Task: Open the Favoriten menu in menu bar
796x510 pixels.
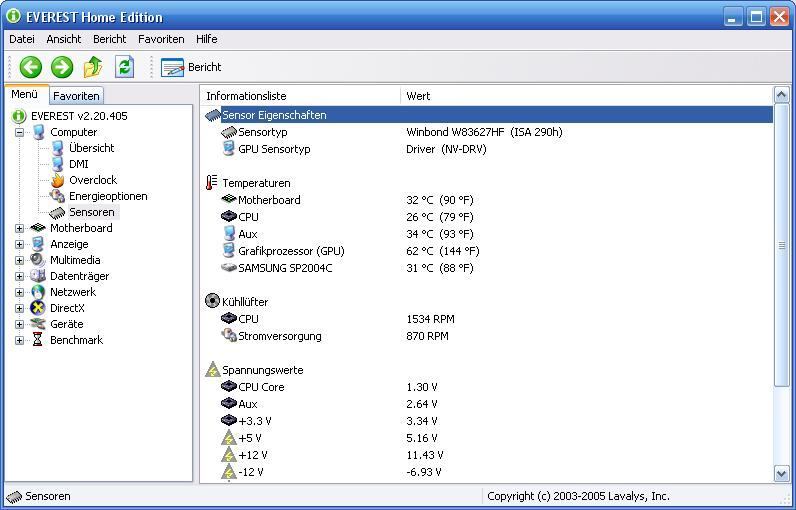Action: (161, 39)
